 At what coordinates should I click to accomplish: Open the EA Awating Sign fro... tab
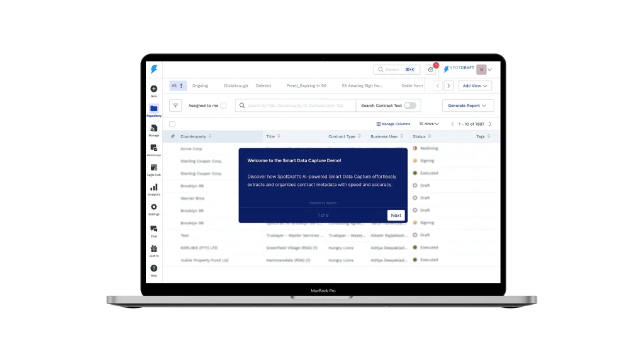[x=362, y=85]
